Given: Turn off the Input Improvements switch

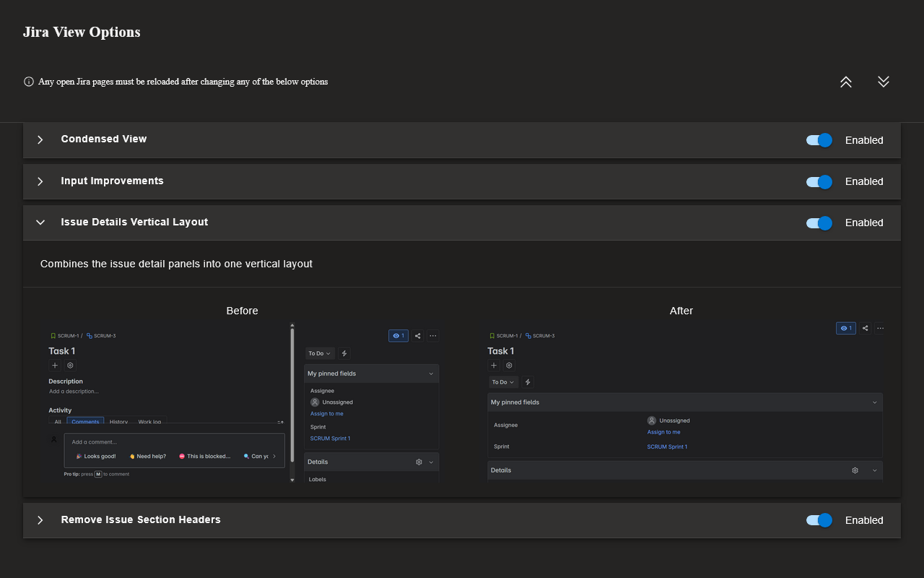Looking at the screenshot, I should (819, 181).
